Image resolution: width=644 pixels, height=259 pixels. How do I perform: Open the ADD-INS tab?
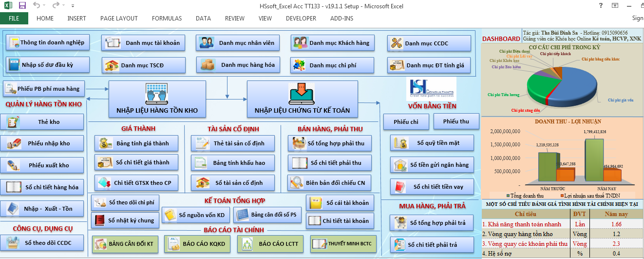point(341,19)
